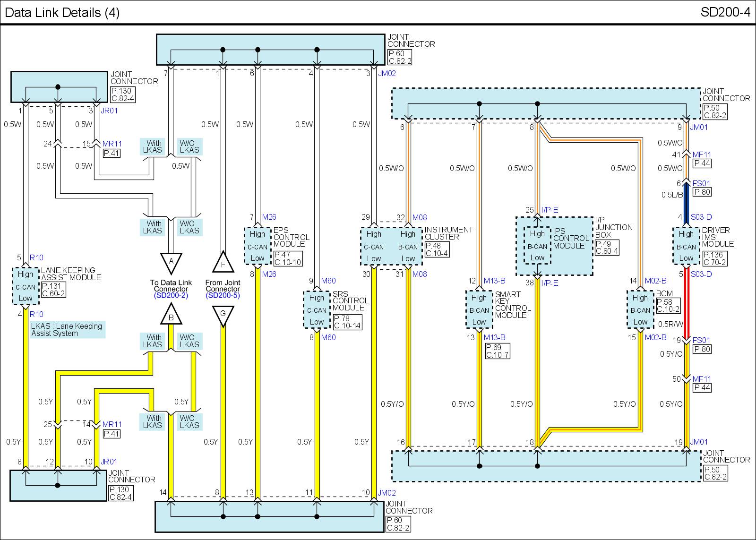Select the Smart Key Control Module box

point(479,310)
